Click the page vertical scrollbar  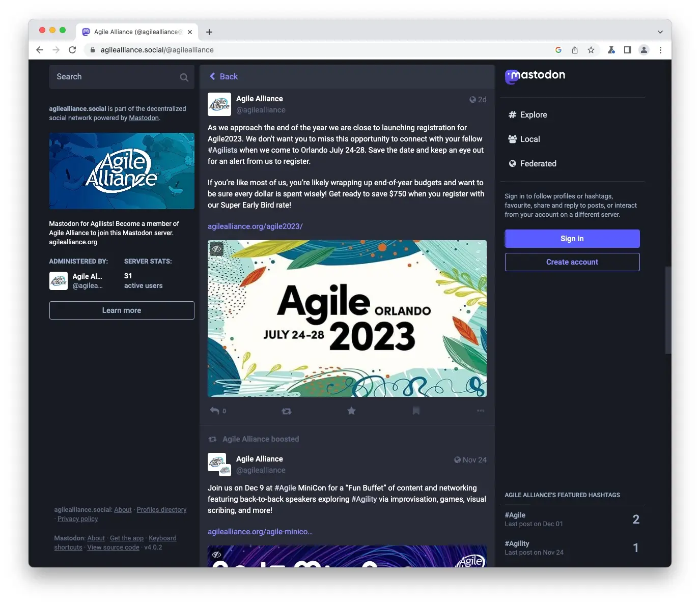tap(668, 310)
